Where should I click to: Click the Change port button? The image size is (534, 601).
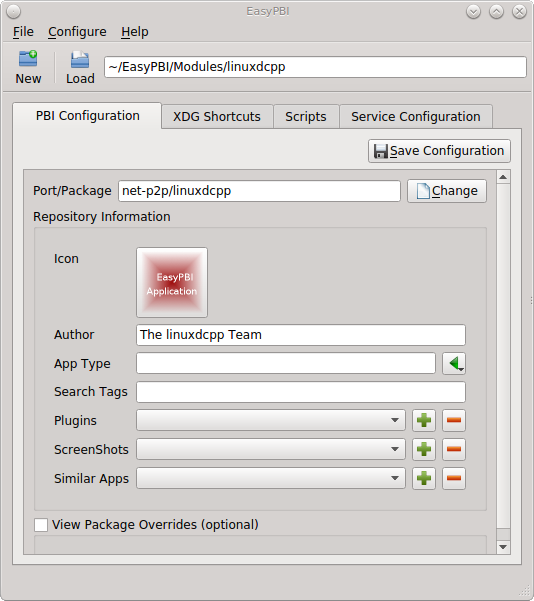coord(447,191)
